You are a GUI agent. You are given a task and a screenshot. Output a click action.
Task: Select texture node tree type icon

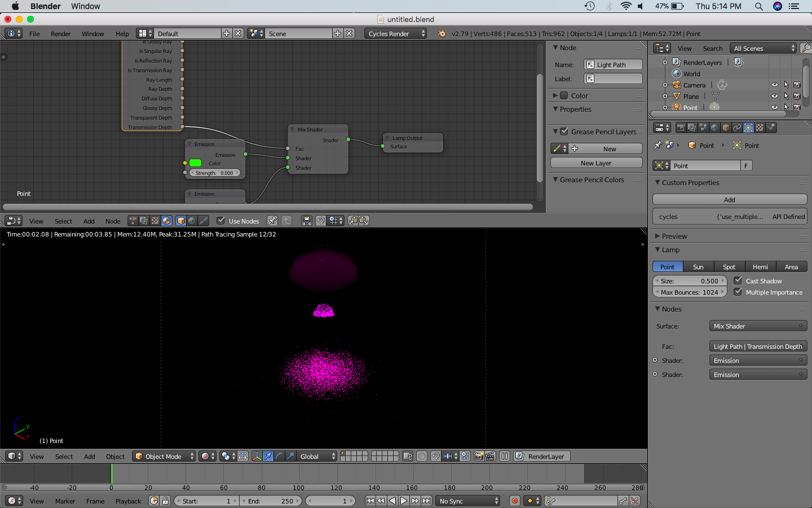point(155,221)
